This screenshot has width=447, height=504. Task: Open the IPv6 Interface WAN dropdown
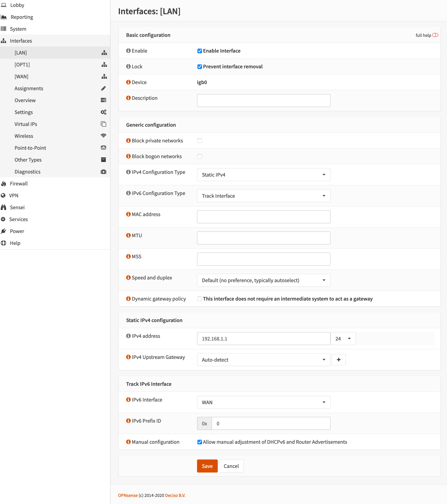(x=264, y=402)
